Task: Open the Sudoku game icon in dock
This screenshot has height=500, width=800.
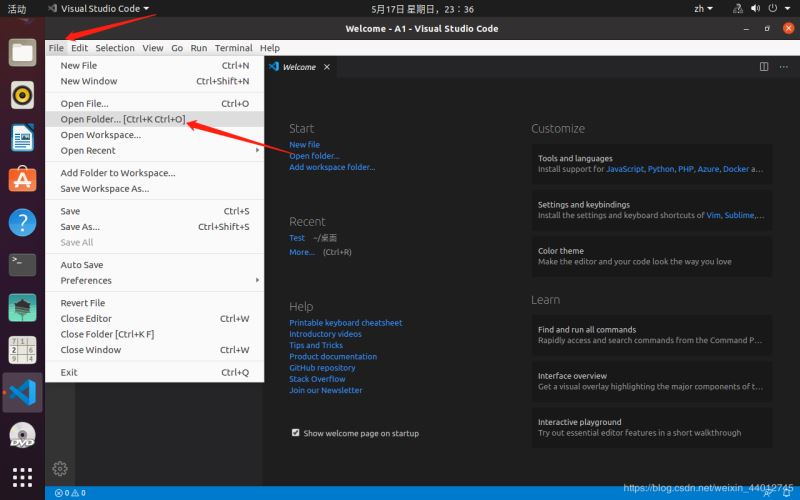Action: (x=22, y=350)
